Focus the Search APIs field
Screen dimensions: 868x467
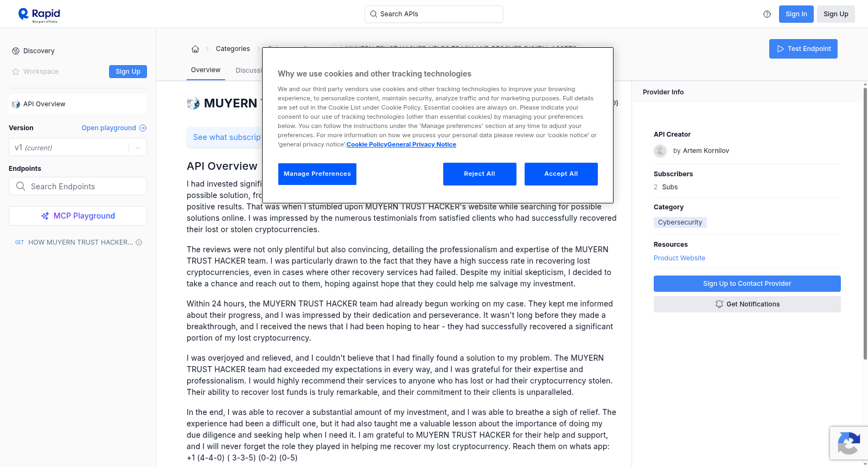click(x=434, y=14)
